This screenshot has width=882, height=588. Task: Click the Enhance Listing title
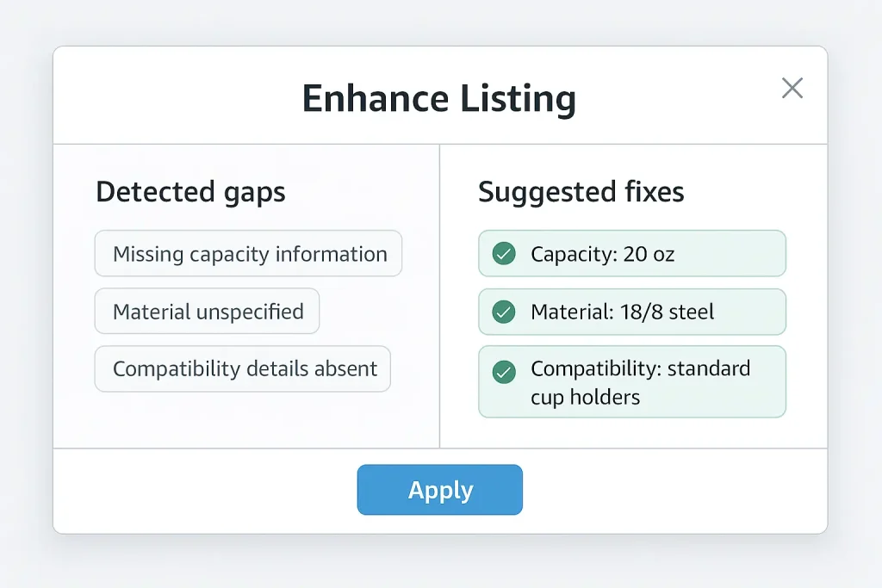(439, 99)
